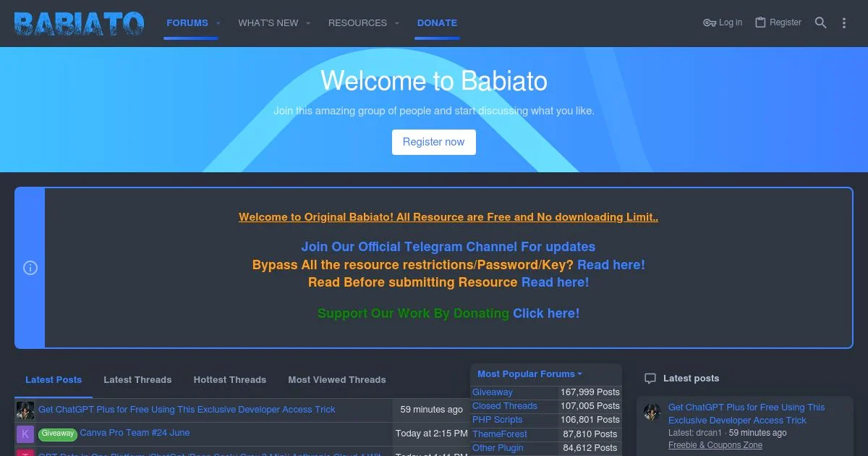868x456 pixels.
Task: Open Get ChatGPT Plus thread in list
Action: point(187,410)
